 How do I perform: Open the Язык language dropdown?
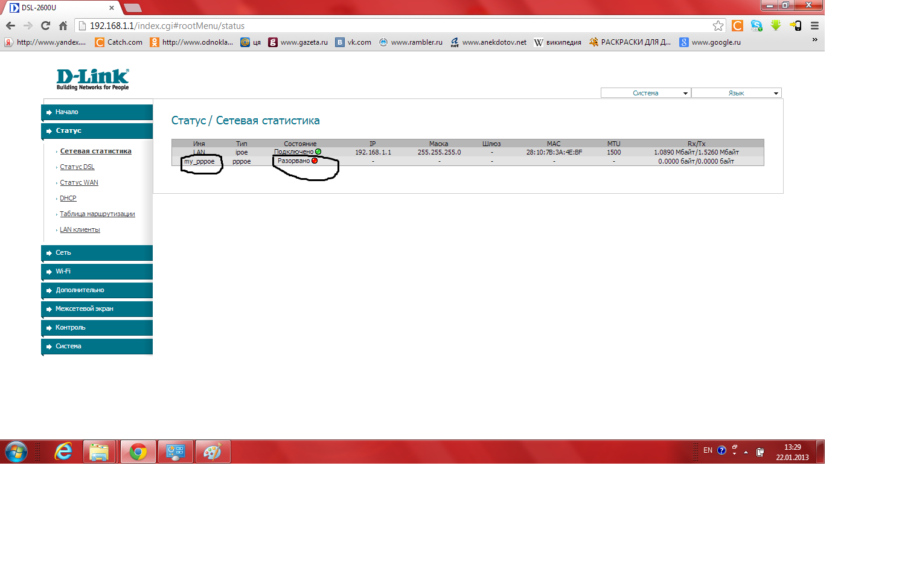coord(737,93)
